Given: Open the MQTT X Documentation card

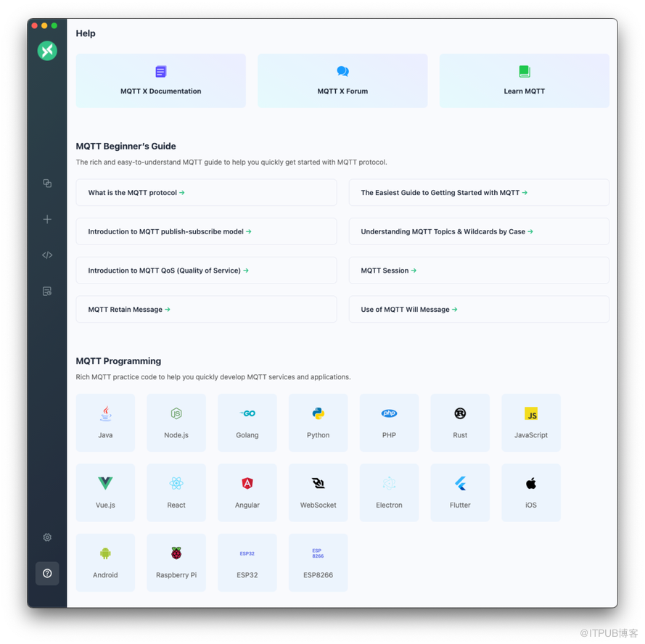Looking at the screenshot, I should (x=161, y=80).
